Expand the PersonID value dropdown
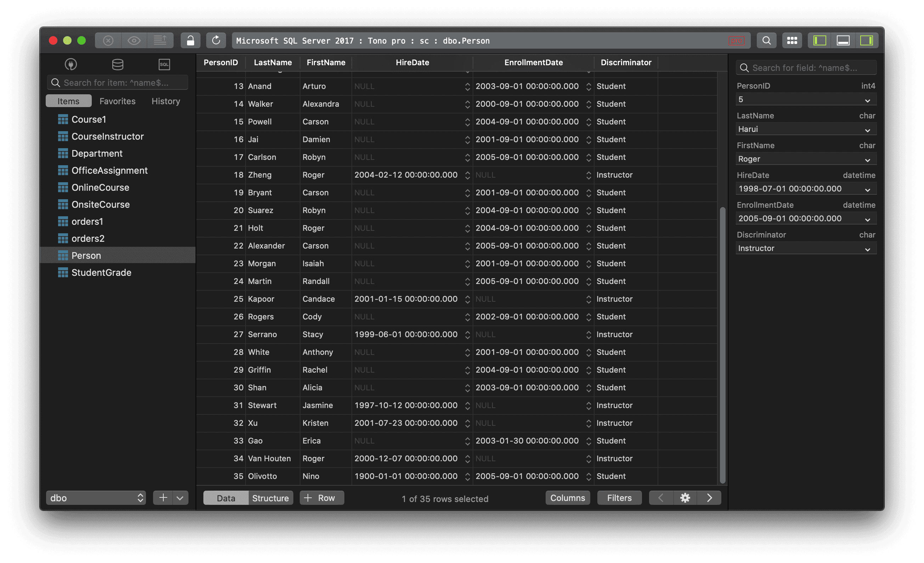The width and height of the screenshot is (924, 563). tap(867, 100)
